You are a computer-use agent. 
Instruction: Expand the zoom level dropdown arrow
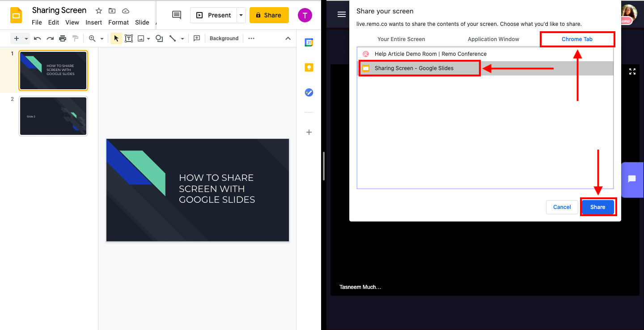pos(102,39)
